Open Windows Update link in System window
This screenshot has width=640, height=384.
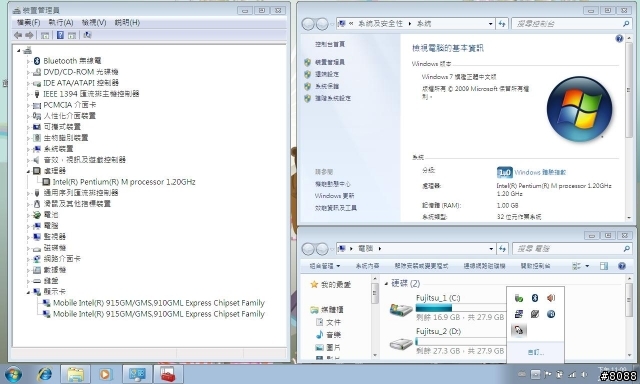[334, 196]
